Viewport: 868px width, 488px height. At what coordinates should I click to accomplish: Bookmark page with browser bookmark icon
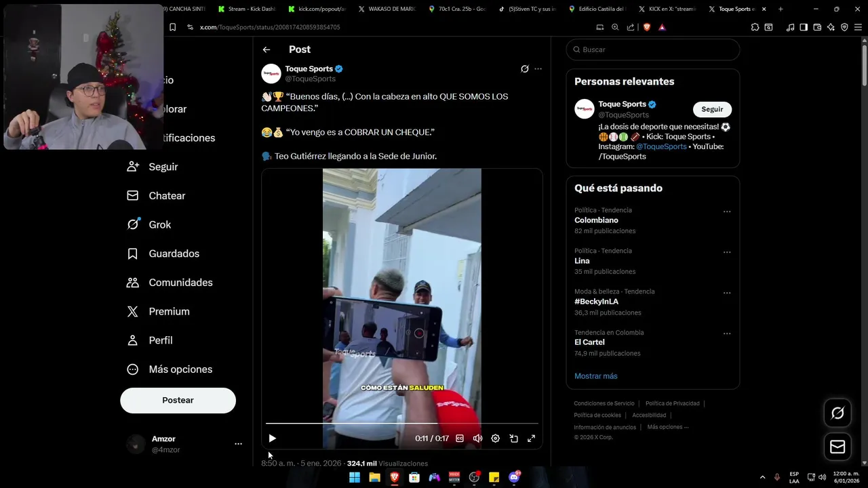pos(172,27)
